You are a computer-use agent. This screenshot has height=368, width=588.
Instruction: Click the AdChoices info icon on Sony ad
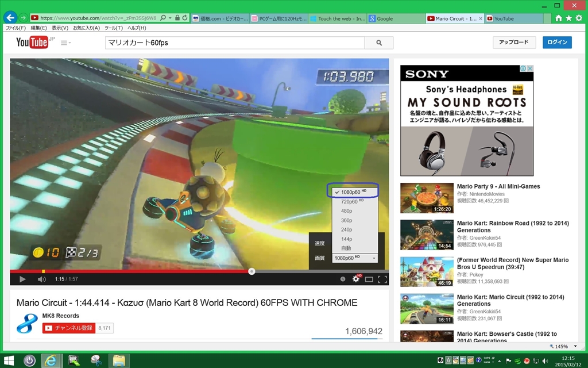[x=523, y=68]
